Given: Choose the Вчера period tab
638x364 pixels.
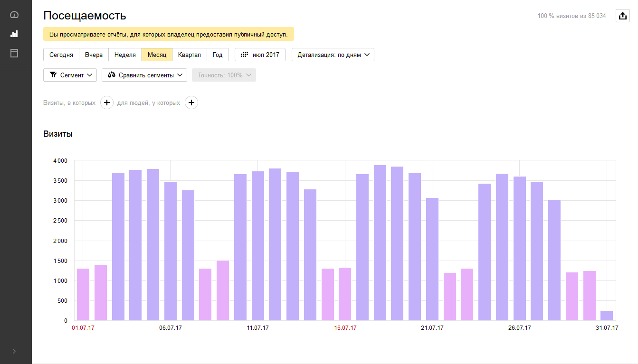Looking at the screenshot, I should [94, 55].
